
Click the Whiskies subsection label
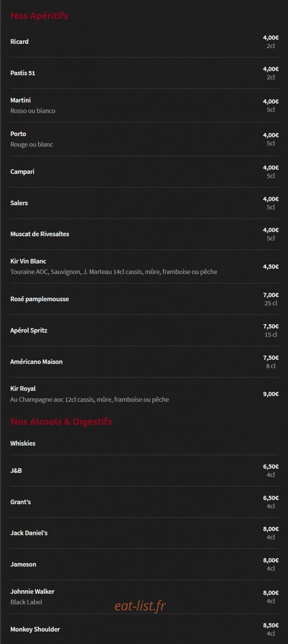23,444
